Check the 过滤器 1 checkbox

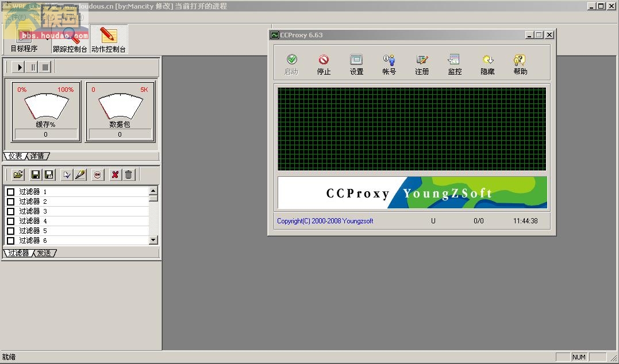coord(11,192)
